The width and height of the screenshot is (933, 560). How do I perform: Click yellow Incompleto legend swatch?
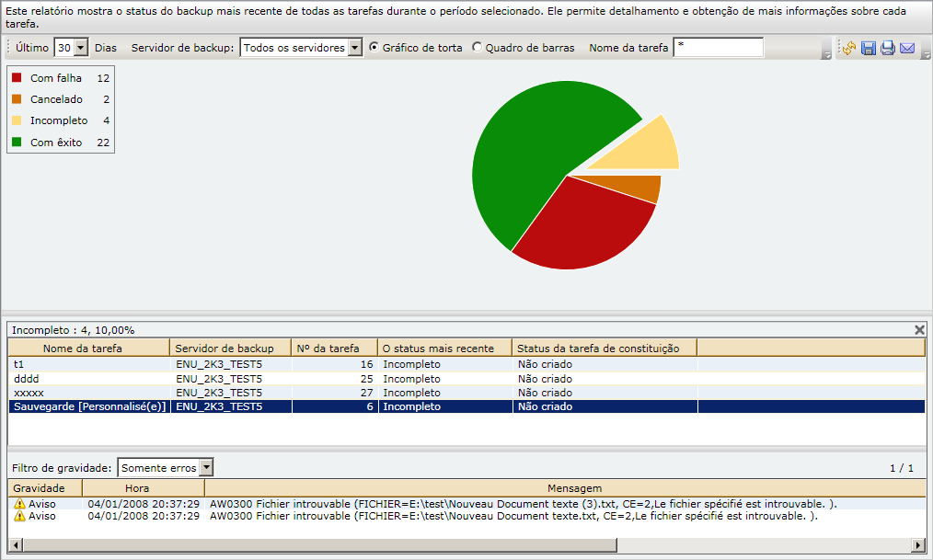click(17, 120)
